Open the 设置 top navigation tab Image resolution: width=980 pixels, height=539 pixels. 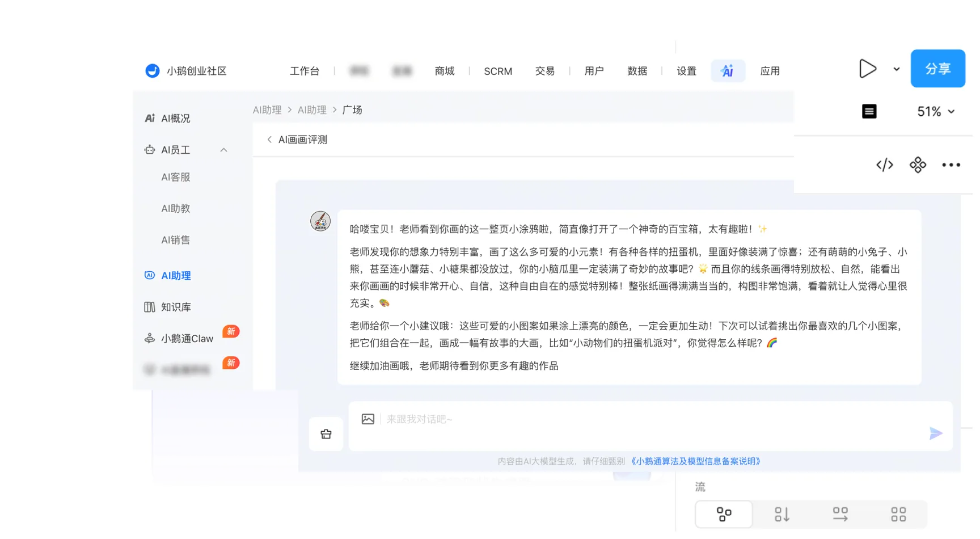click(687, 71)
